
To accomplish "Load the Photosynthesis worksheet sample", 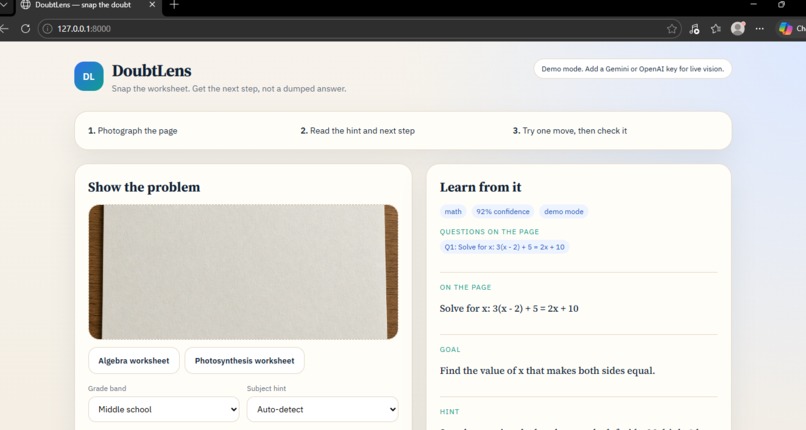I will (x=244, y=361).
